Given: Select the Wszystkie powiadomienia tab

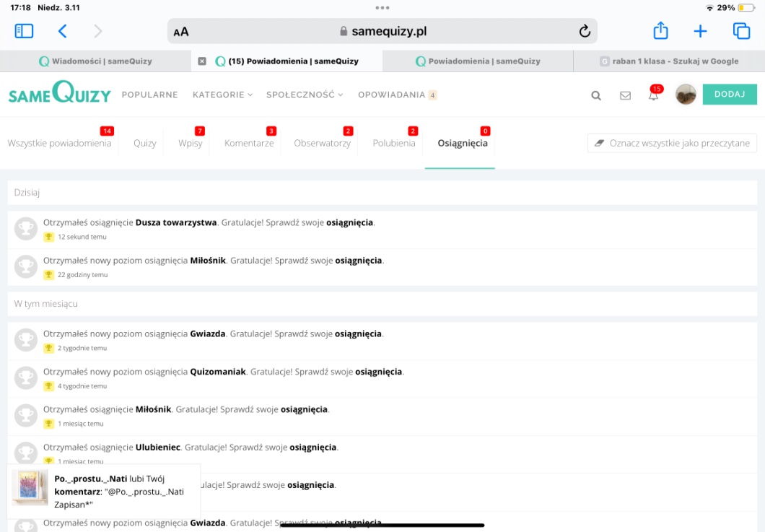Looking at the screenshot, I should [x=59, y=143].
